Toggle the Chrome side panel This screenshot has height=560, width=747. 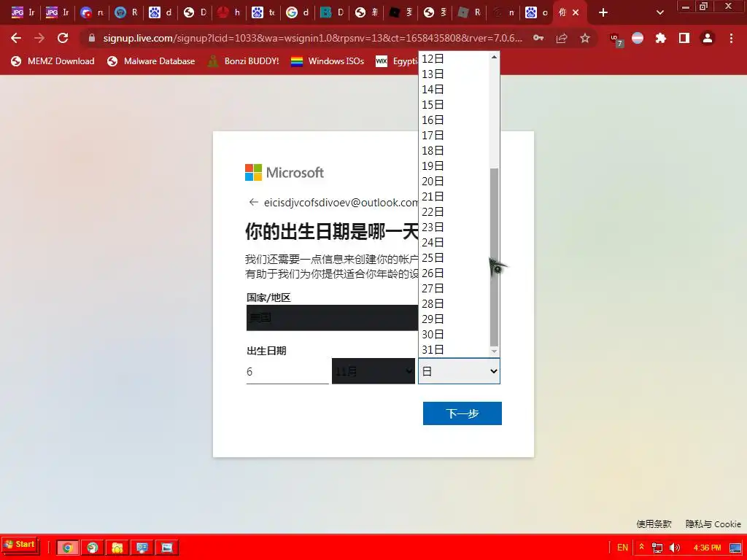(684, 38)
